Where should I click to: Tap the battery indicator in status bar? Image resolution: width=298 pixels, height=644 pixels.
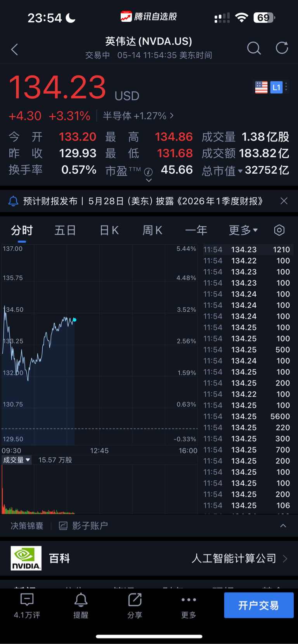(x=264, y=17)
